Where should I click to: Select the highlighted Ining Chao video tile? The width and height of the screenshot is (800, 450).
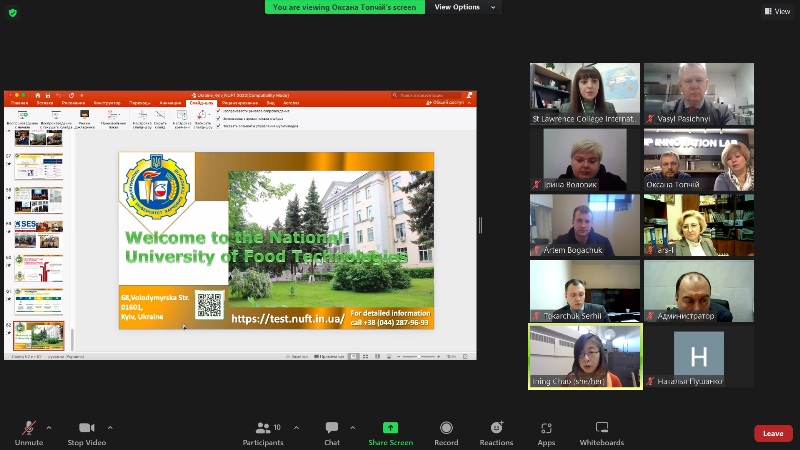585,356
